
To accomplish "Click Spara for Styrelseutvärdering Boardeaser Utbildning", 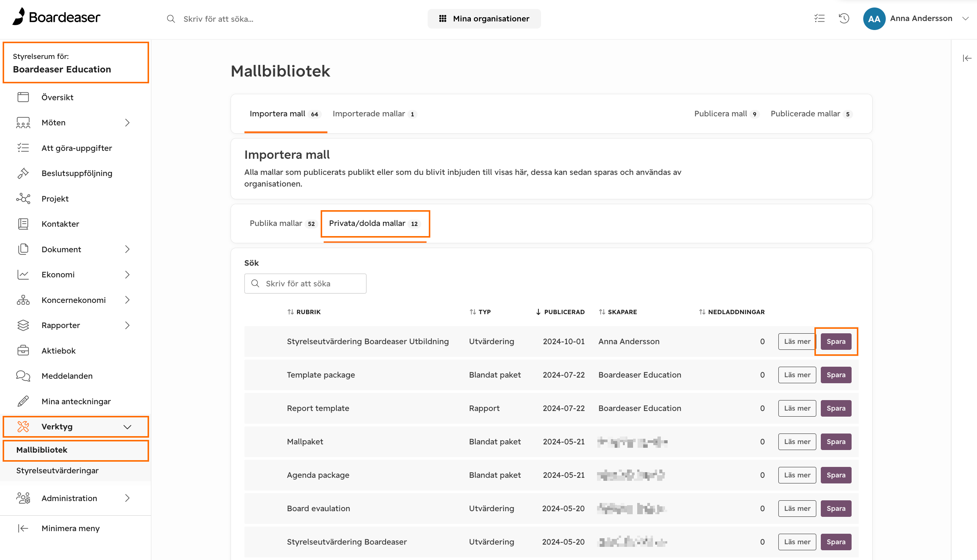I will tap(836, 342).
